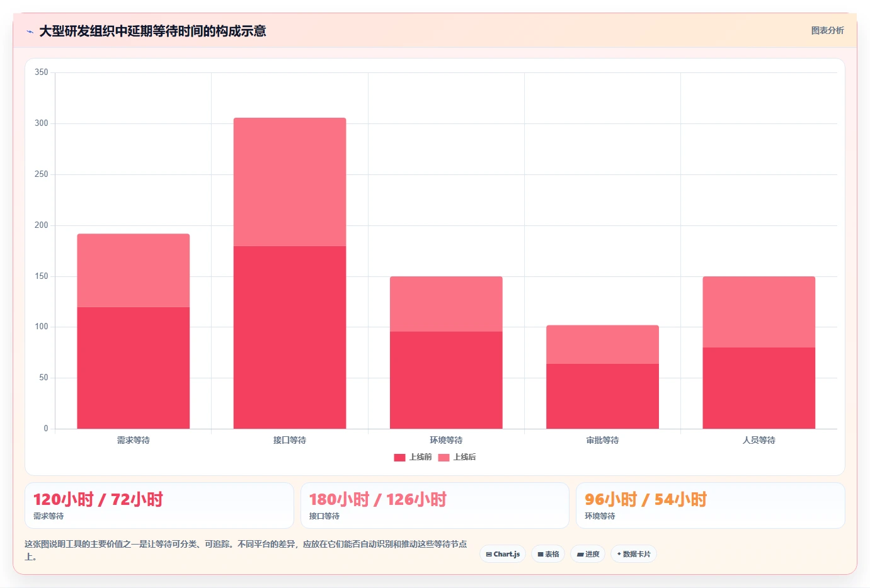Click the y-axis value 100
This screenshot has height=588, width=870.
(42, 327)
